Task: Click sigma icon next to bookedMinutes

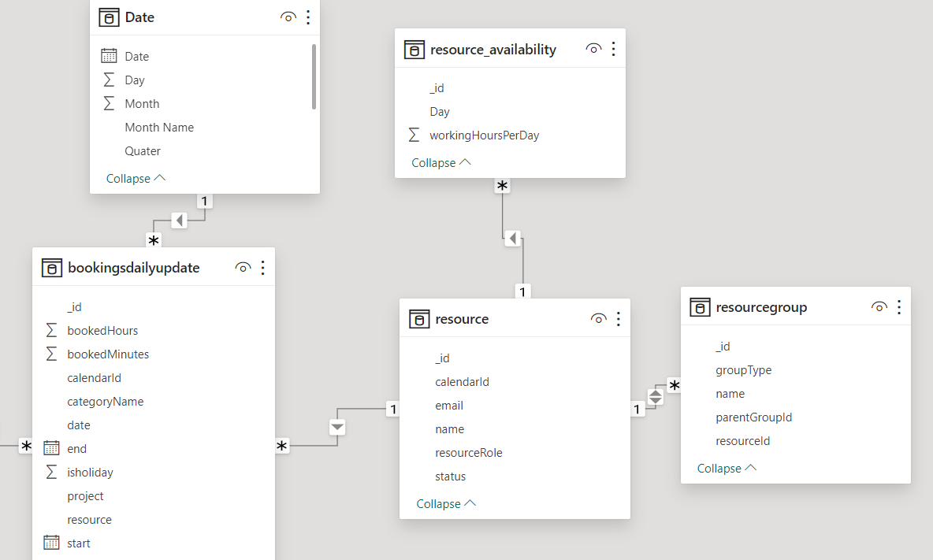Action: coord(52,354)
